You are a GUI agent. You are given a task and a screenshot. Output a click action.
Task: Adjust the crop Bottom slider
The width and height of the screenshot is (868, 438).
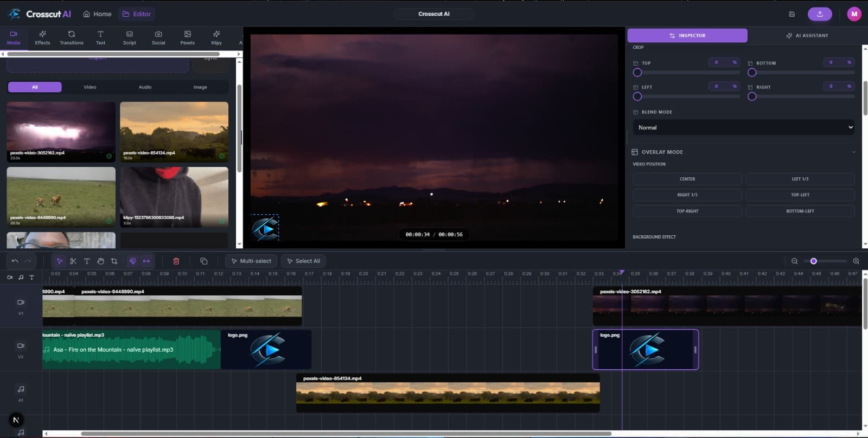[x=801, y=73]
